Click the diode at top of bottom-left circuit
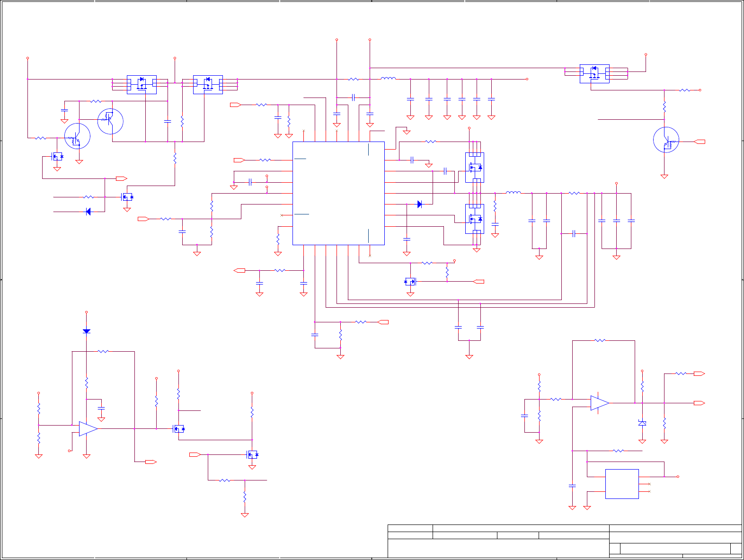The height and width of the screenshot is (560, 744). 86,331
